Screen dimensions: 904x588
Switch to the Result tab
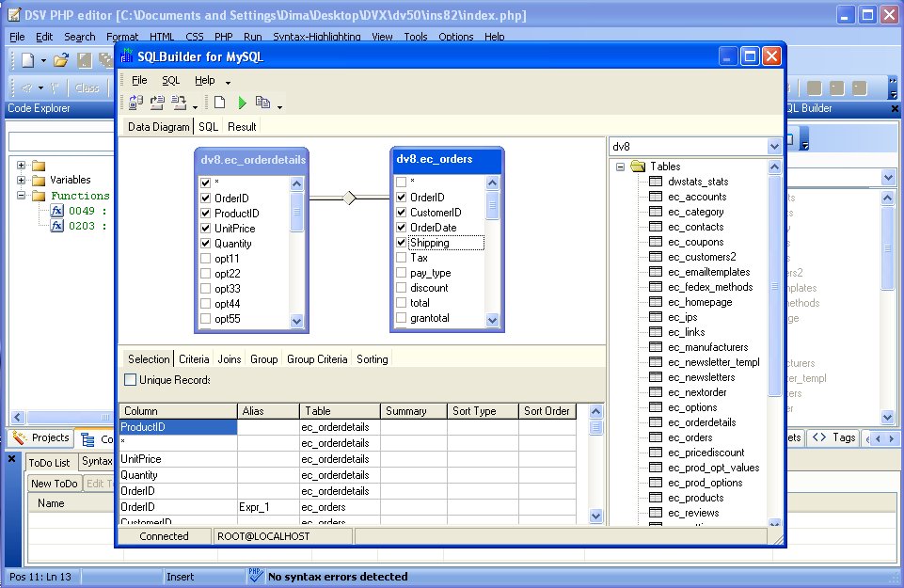[242, 127]
